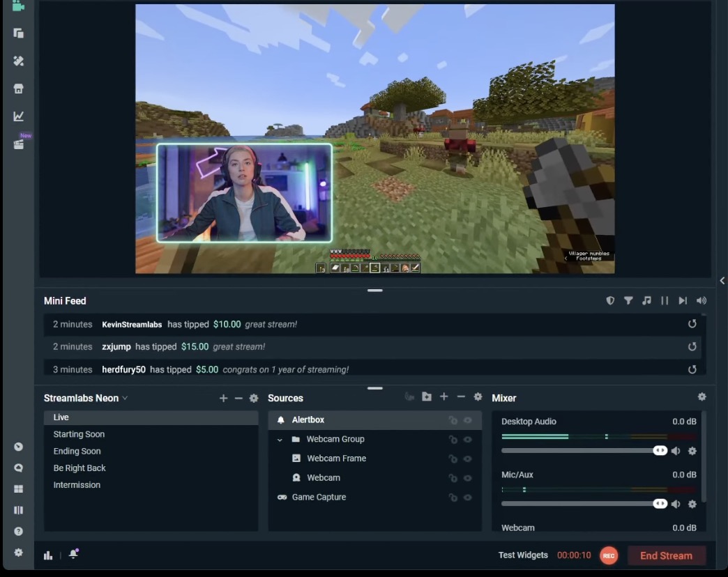Toggle visibility of Game Capture source
The width and height of the screenshot is (728, 577).
[468, 498]
